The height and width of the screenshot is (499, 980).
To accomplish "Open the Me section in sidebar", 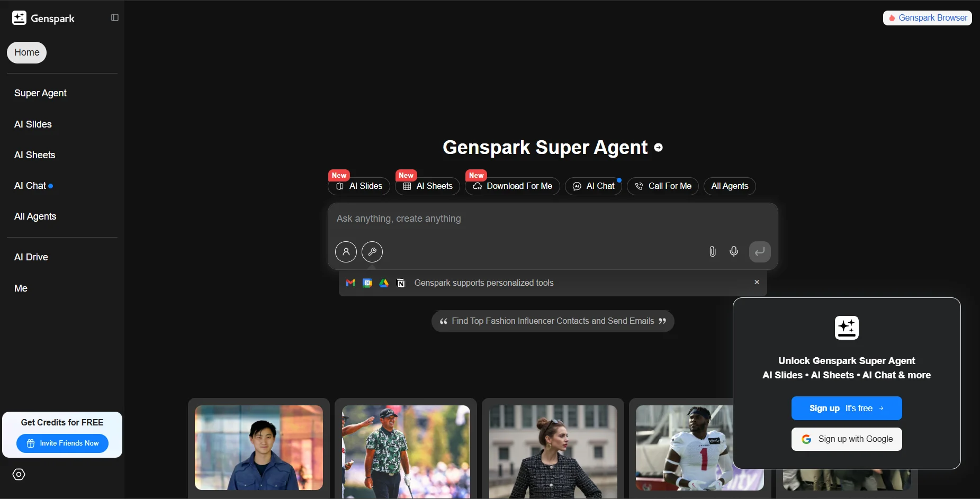I will pos(21,288).
